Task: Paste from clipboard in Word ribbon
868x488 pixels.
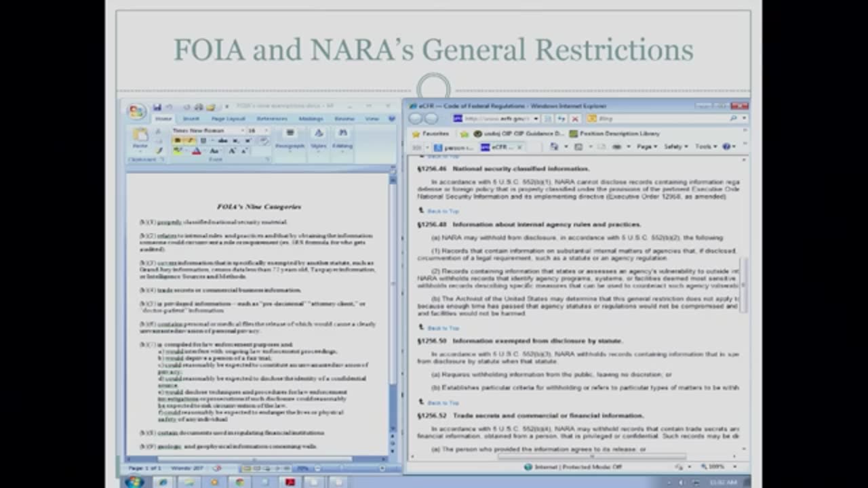Action: pos(140,139)
